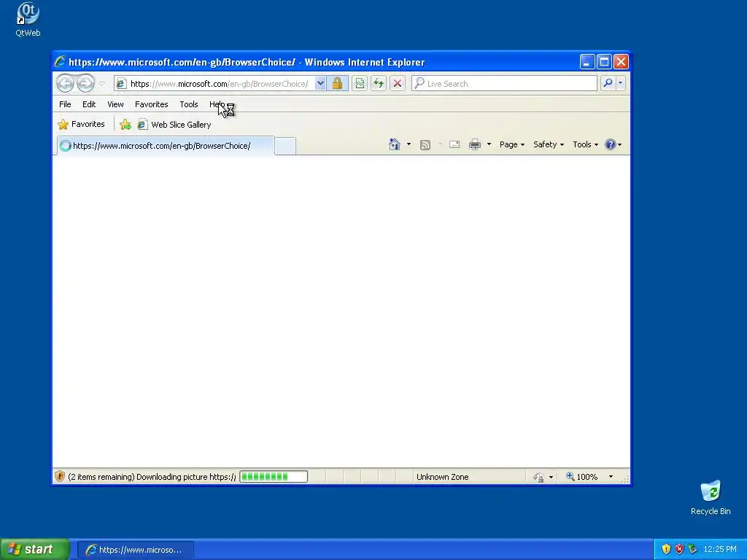Maximize the Internet Explorer window
The image size is (747, 560).
pos(604,61)
